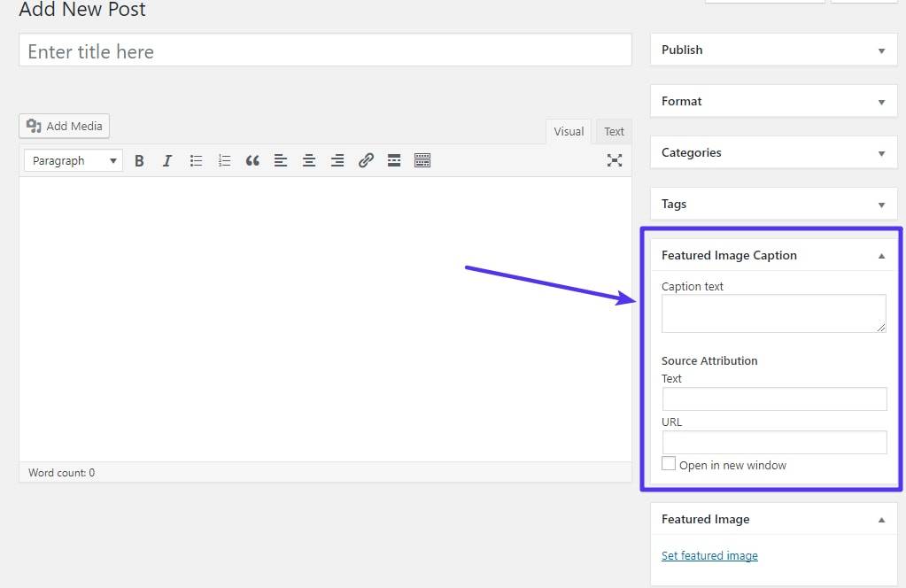Viewport: 906px width, 588px height.
Task: Insert or edit a link
Action: 366,160
